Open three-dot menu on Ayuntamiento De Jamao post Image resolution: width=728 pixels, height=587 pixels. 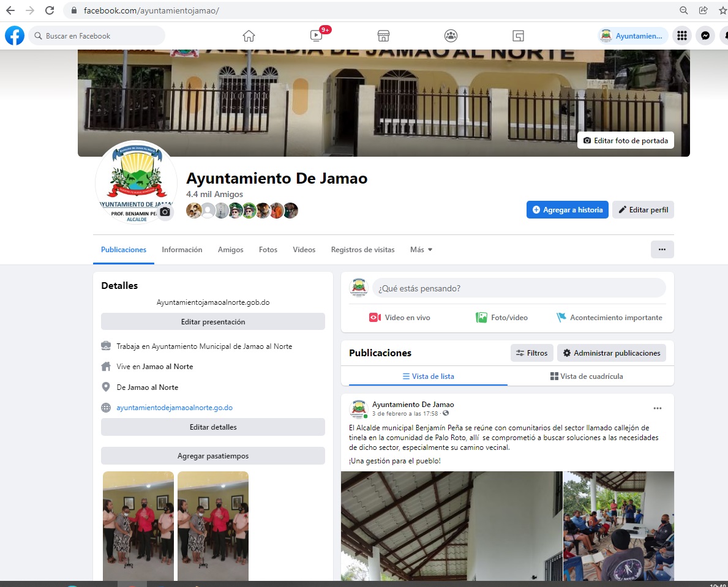pos(658,408)
